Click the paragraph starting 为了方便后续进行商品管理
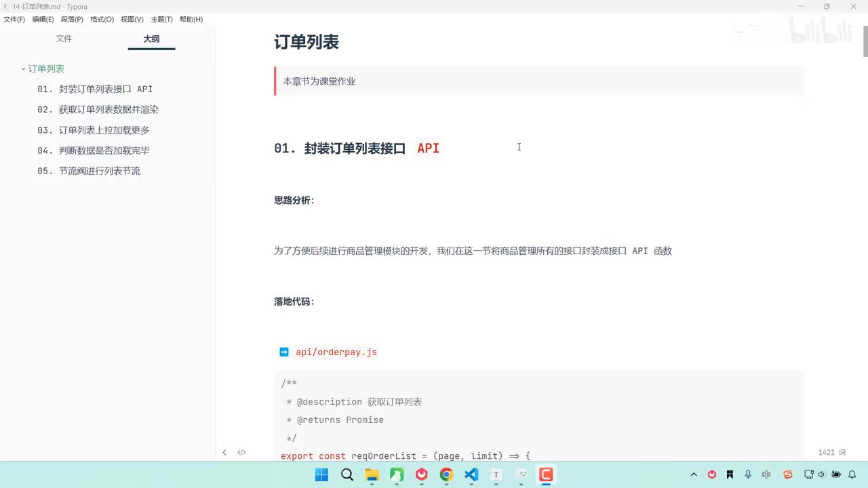 click(x=473, y=251)
